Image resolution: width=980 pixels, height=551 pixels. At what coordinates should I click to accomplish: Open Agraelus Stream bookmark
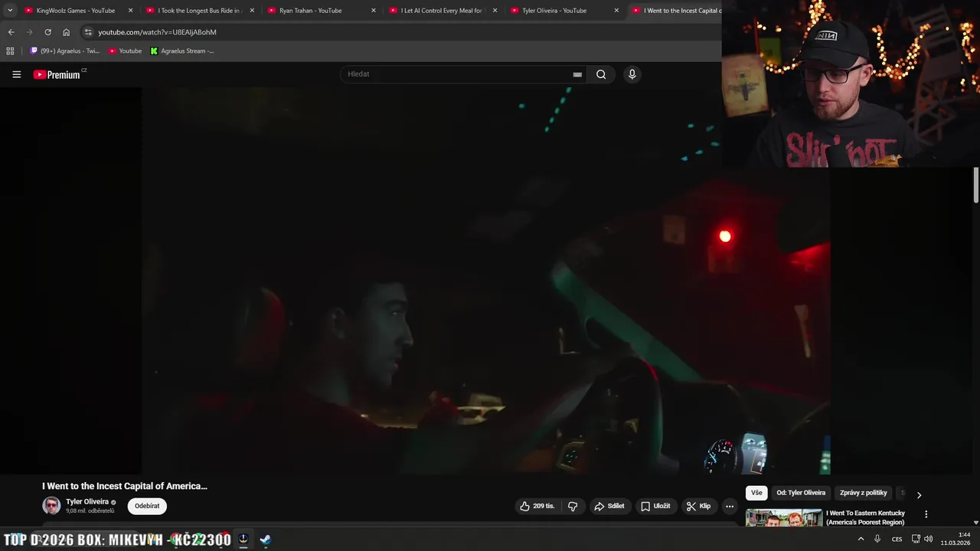tap(182, 51)
